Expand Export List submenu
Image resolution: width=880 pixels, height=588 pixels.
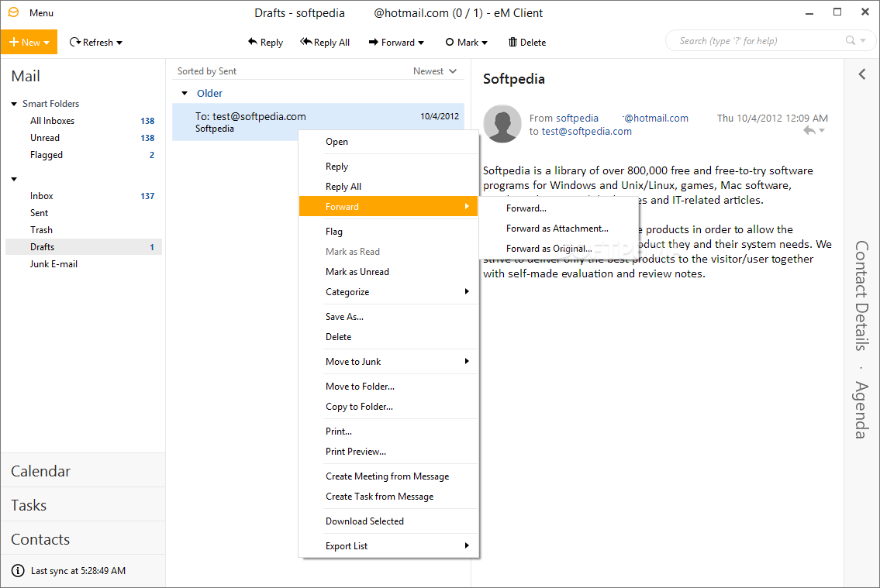point(388,545)
